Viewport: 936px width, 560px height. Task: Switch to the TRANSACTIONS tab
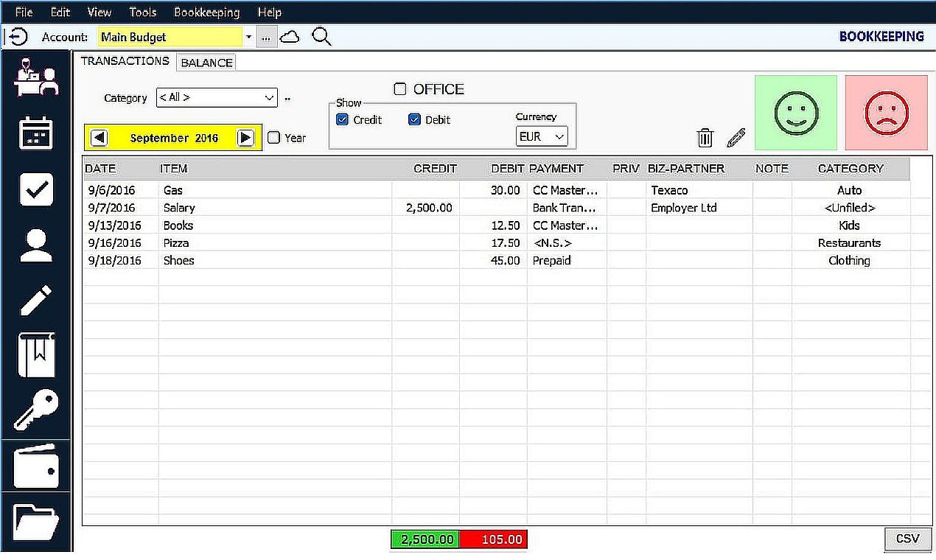click(125, 61)
